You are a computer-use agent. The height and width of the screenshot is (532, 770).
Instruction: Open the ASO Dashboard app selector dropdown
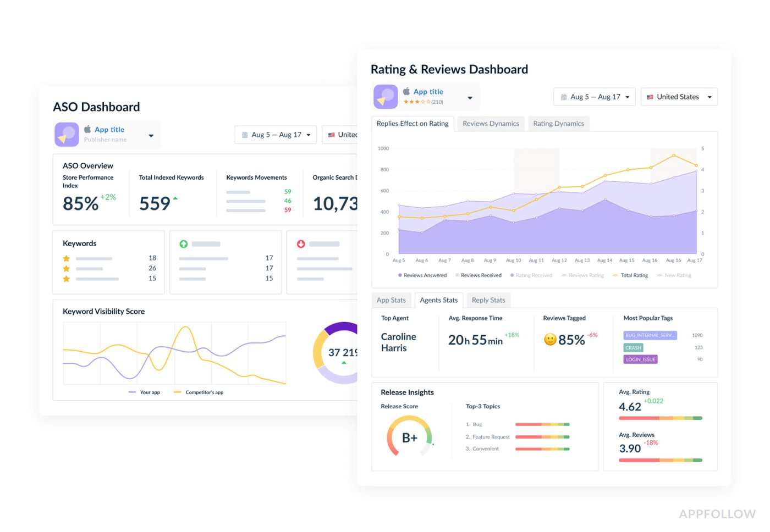pos(151,136)
